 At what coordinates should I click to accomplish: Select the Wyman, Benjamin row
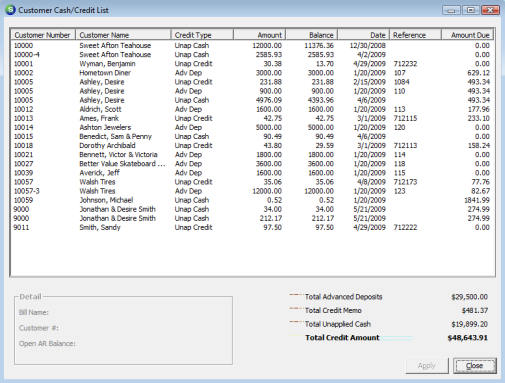tap(252, 64)
